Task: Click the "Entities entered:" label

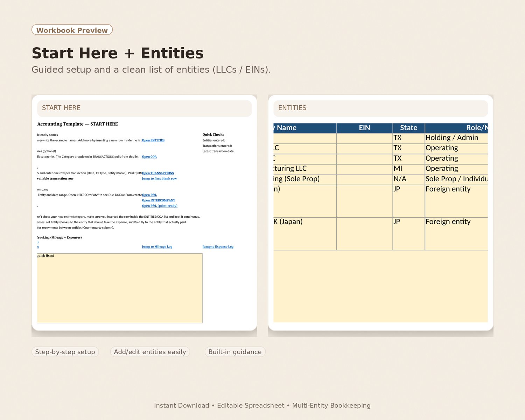Action: tap(213, 140)
